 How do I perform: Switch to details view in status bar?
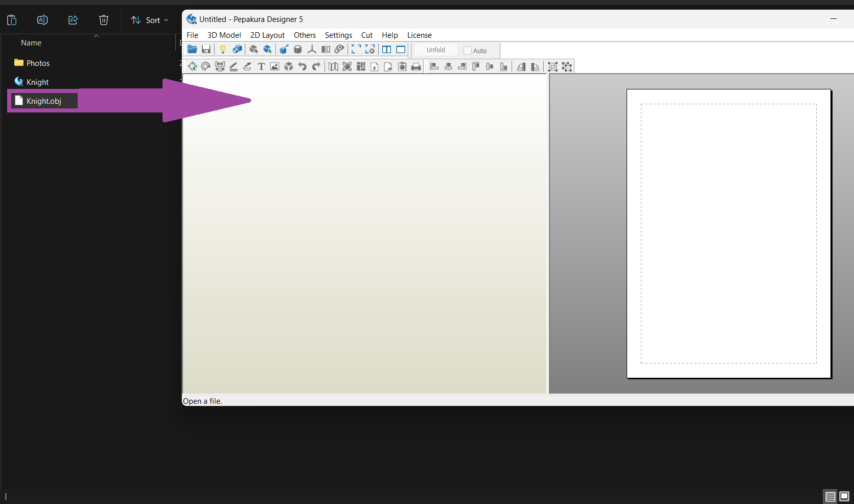830,496
